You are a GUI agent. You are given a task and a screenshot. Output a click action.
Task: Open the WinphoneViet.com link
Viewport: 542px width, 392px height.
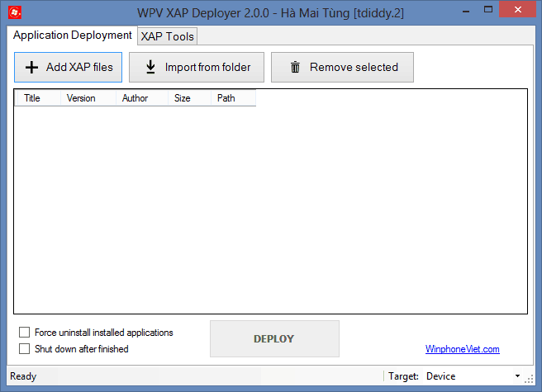(x=462, y=349)
